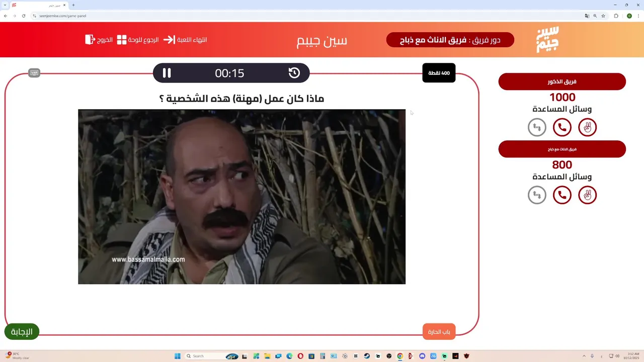Use two-answers lifeline for team with 800
This screenshot has width=644, height=362.
[587, 195]
